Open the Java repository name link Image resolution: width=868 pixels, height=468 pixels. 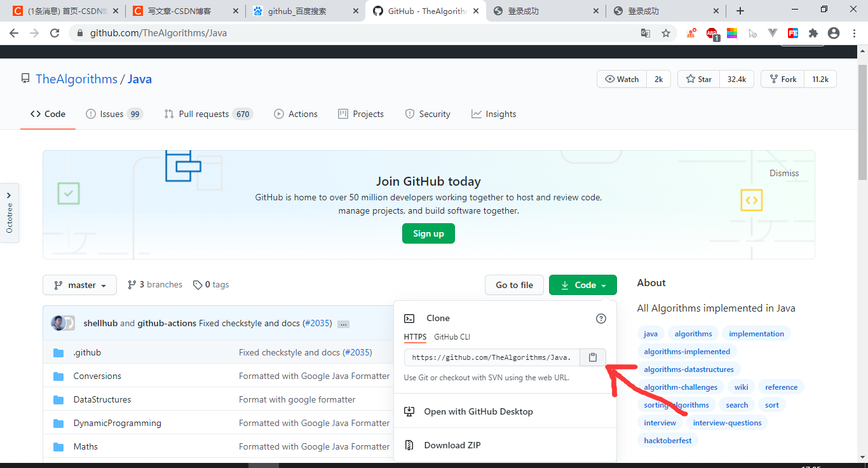coord(140,79)
